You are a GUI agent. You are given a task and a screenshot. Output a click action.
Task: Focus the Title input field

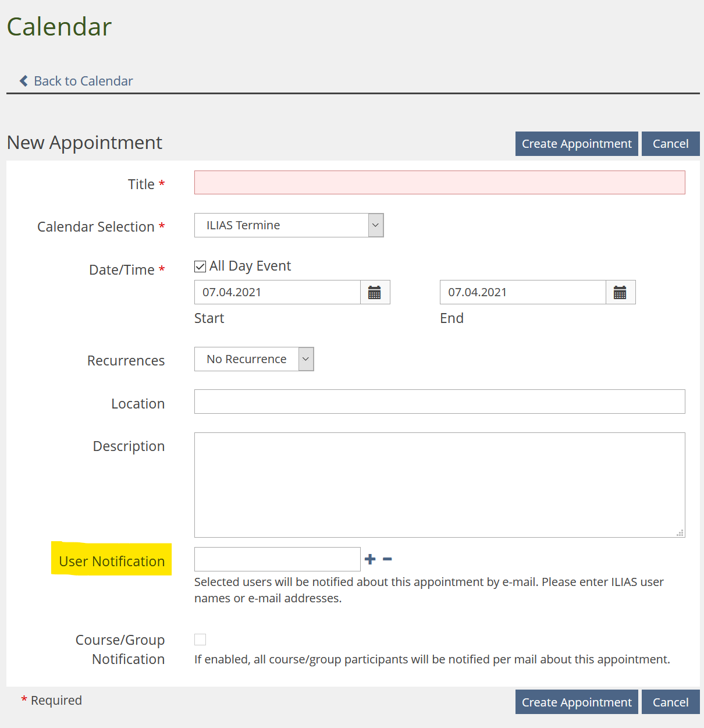pos(439,183)
